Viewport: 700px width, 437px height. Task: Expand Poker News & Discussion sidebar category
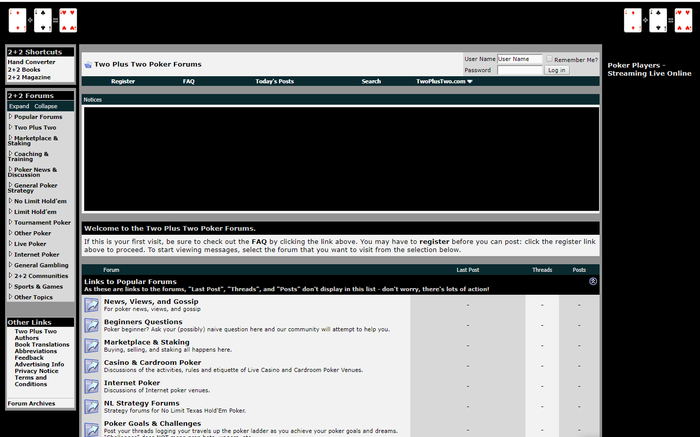(x=10, y=170)
